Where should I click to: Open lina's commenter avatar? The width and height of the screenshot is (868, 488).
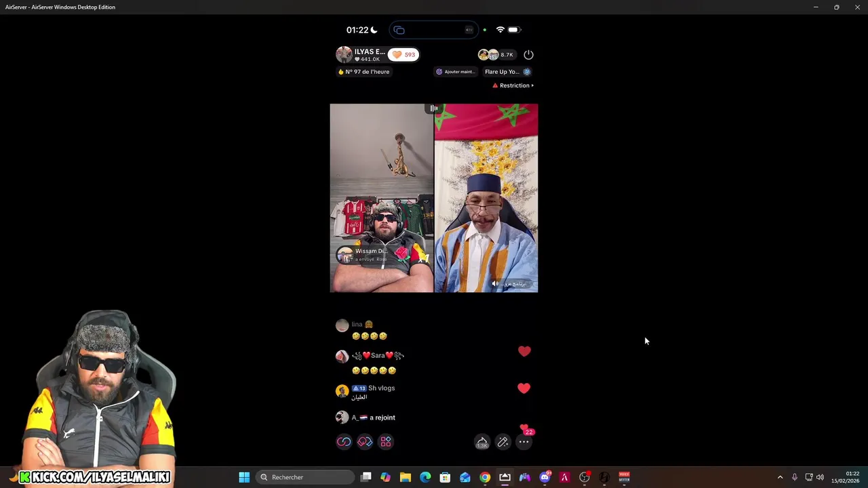342,325
